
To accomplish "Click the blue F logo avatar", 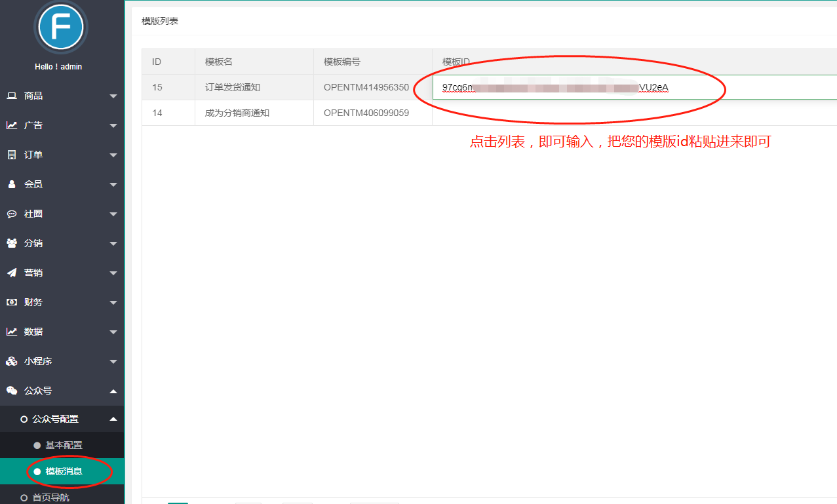I will (60, 28).
